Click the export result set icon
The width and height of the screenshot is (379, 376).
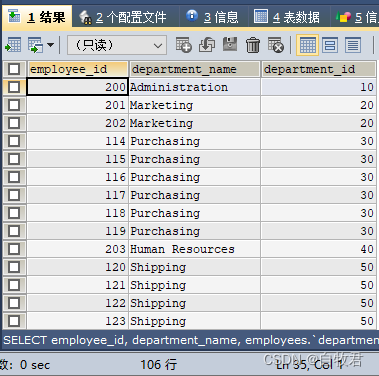[x=13, y=45]
